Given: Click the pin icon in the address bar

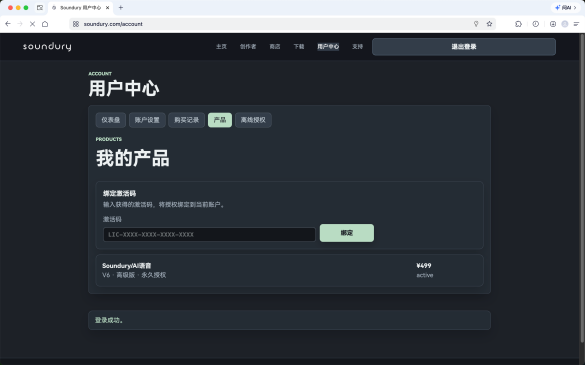Looking at the screenshot, I should pyautogui.click(x=476, y=24).
